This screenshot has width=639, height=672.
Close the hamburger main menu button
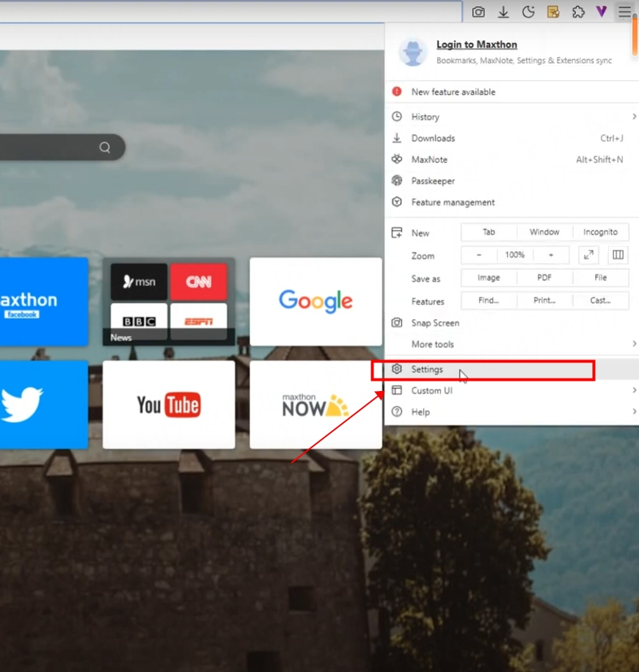pyautogui.click(x=624, y=12)
